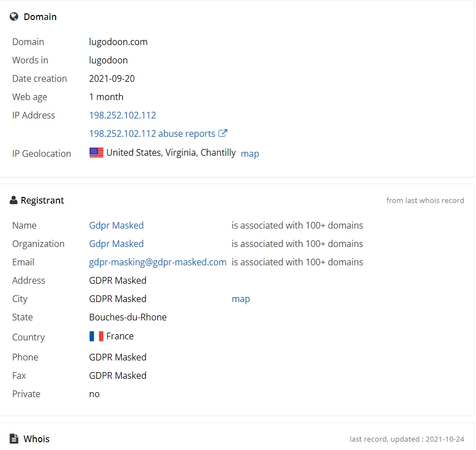Open the gdpr-masking@gdpr-masked.com email link
This screenshot has width=476, height=450.
pos(157,262)
